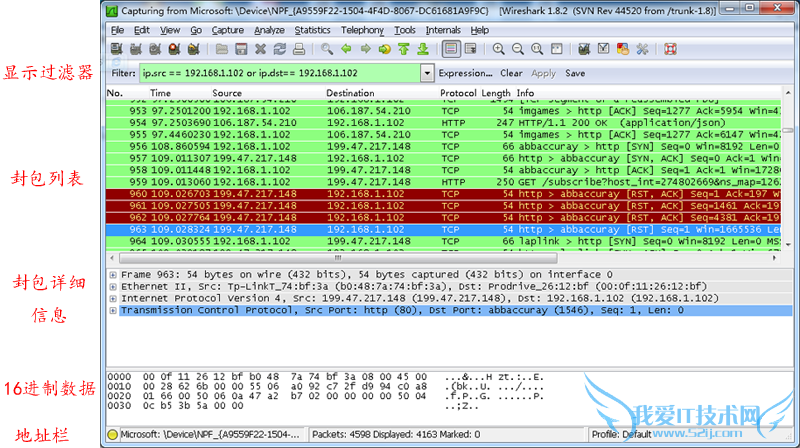Open the File menu
Viewport: 800px width, 448px height.
[117, 30]
